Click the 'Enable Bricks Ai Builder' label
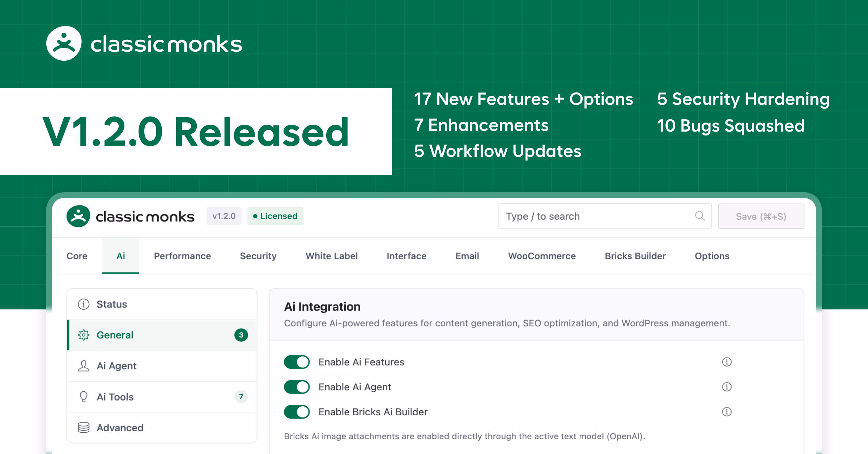The height and width of the screenshot is (454, 868). 373,412
